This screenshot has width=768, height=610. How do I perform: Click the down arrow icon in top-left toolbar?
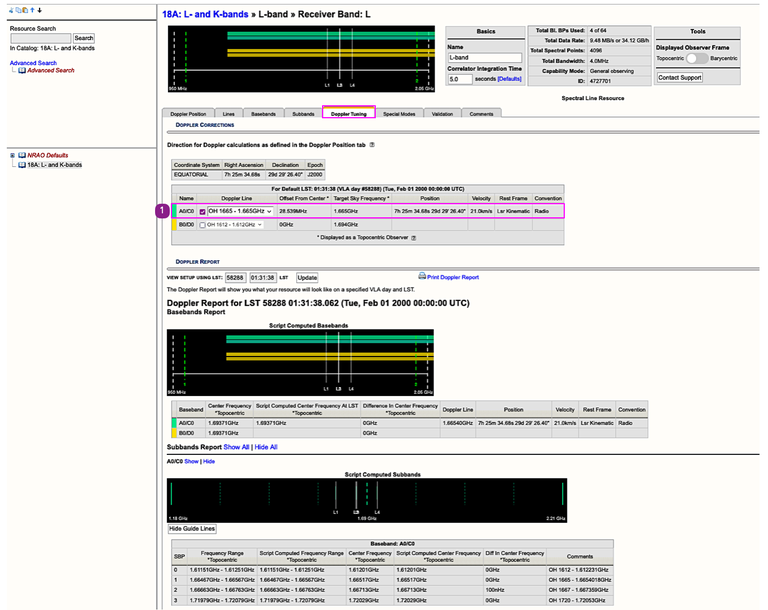[x=39, y=10]
